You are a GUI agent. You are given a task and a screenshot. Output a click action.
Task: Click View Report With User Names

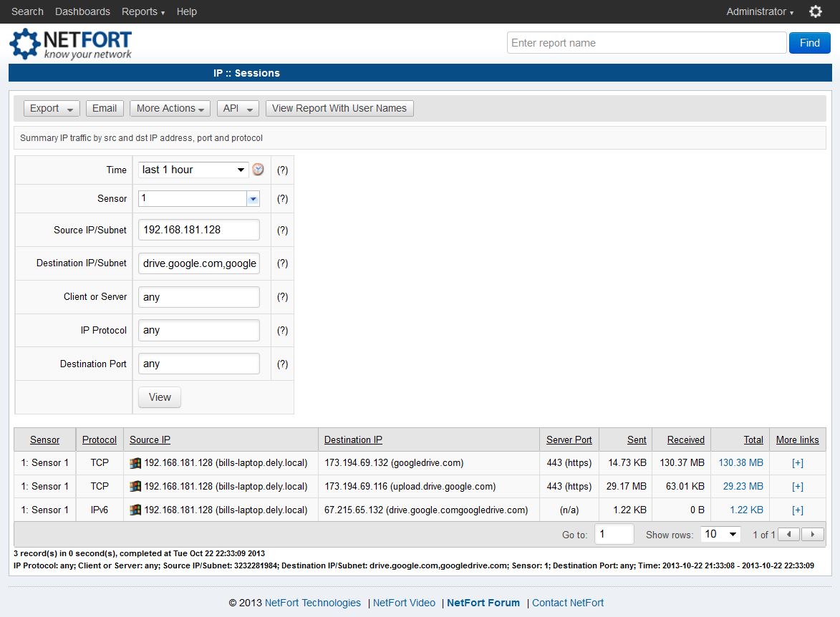click(339, 108)
